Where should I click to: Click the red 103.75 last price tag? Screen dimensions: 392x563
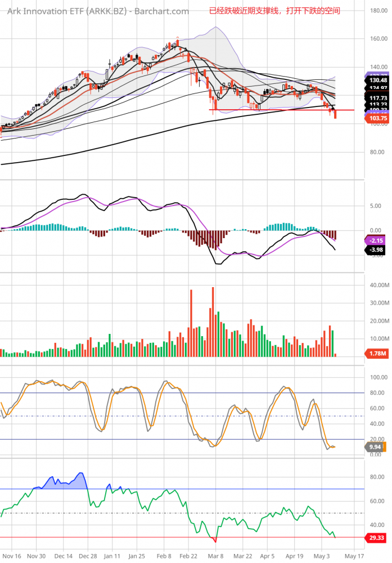point(377,119)
